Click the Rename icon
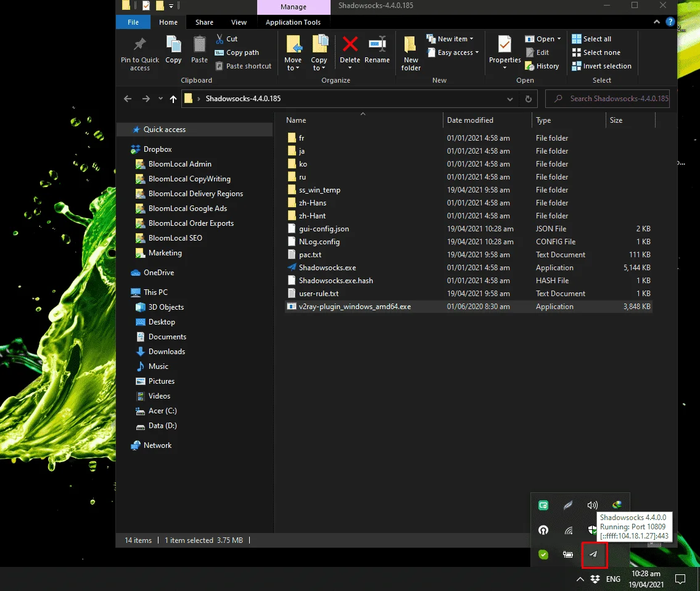 (377, 44)
